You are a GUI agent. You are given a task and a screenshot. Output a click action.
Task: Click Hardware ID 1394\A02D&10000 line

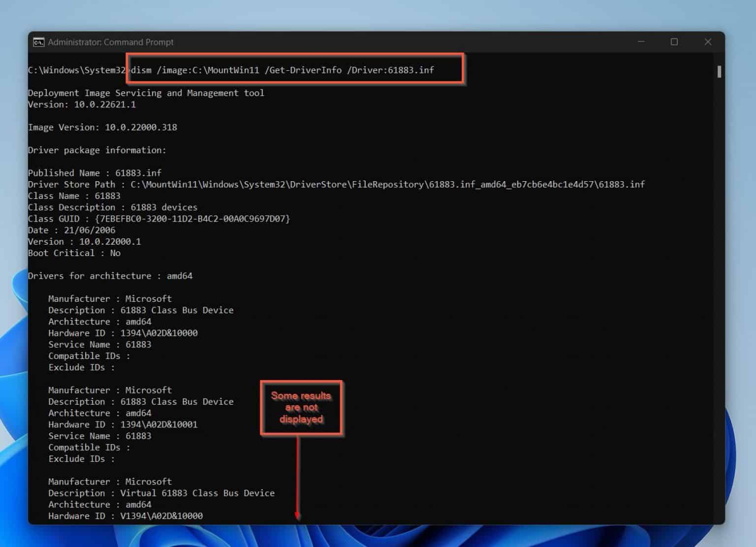123,333
